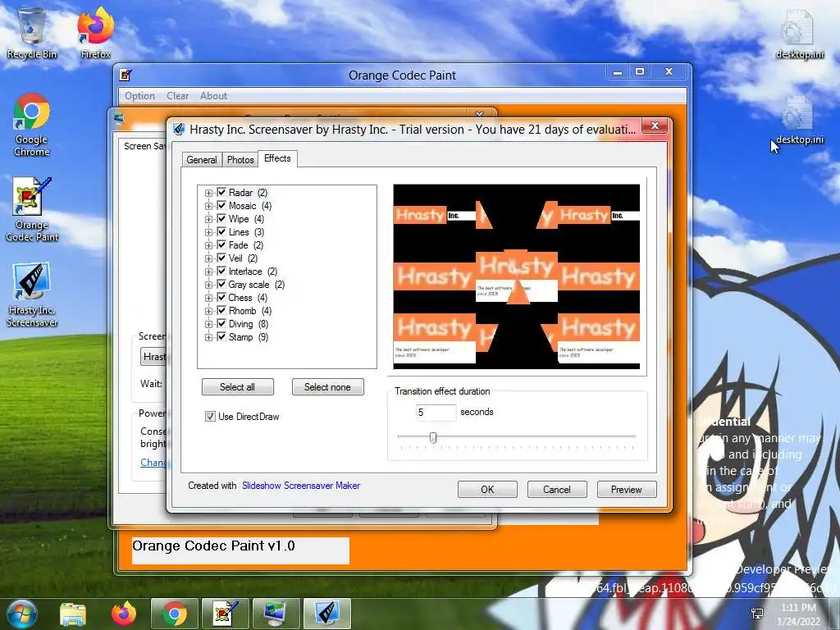Select the lower desktop.ini file near the cursor

799,120
